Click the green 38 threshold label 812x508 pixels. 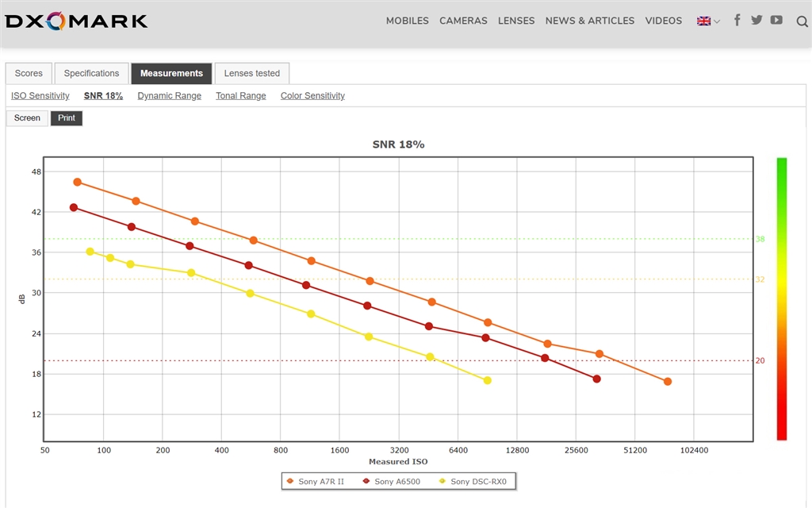point(760,239)
